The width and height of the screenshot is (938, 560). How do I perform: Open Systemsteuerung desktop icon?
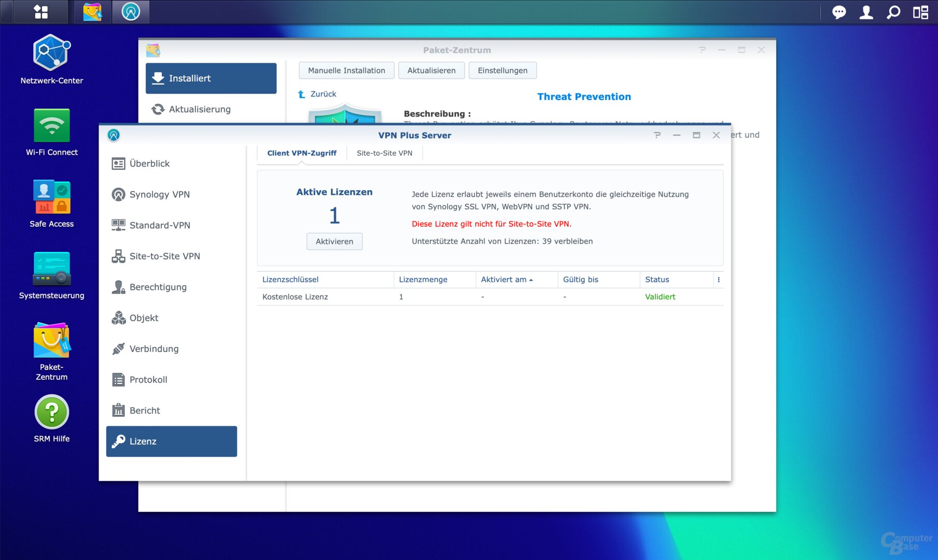point(51,275)
